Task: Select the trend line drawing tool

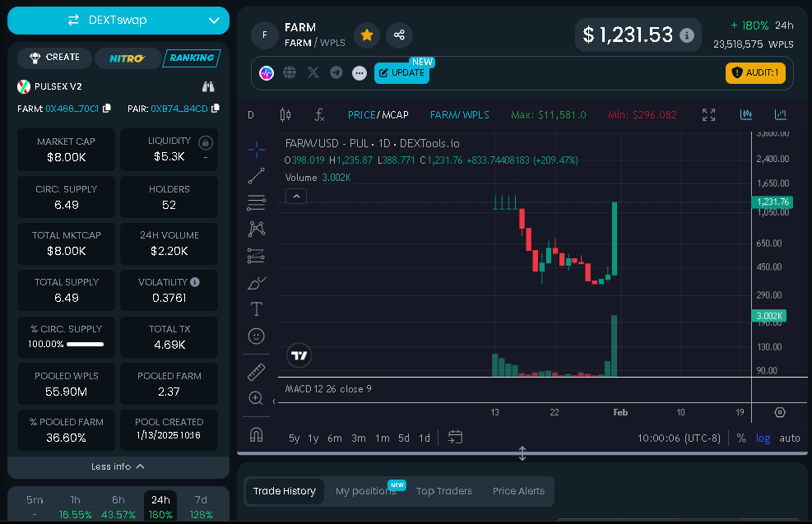Action: 257,176
